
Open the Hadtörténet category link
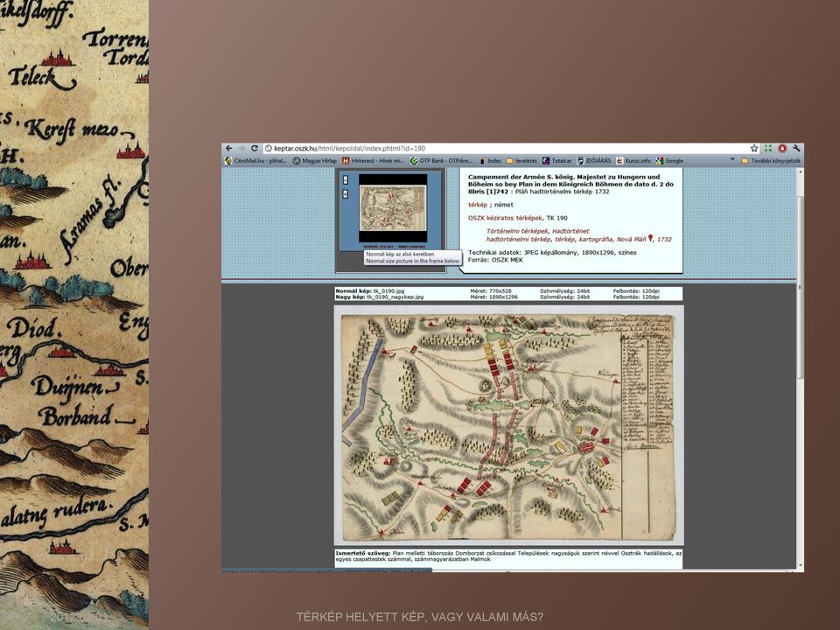[570, 231]
